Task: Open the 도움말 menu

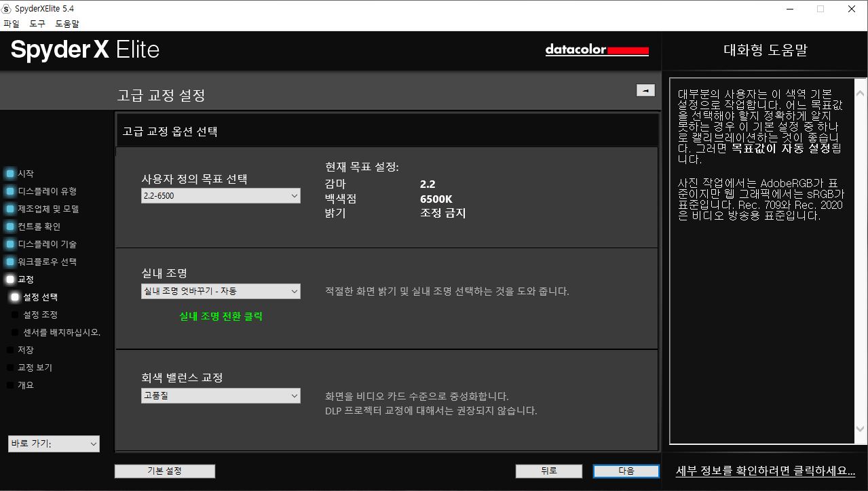Action: coord(67,24)
